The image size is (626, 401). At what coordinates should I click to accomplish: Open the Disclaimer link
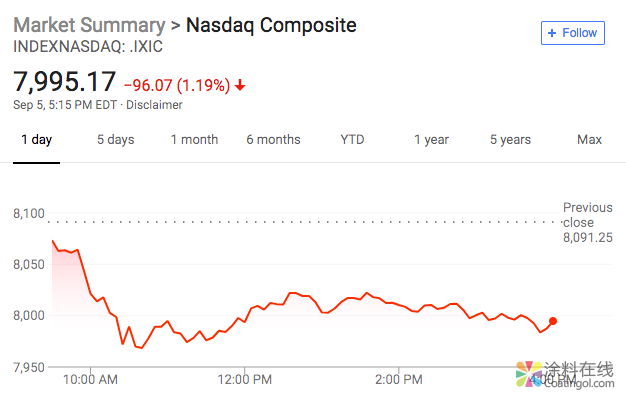click(154, 104)
